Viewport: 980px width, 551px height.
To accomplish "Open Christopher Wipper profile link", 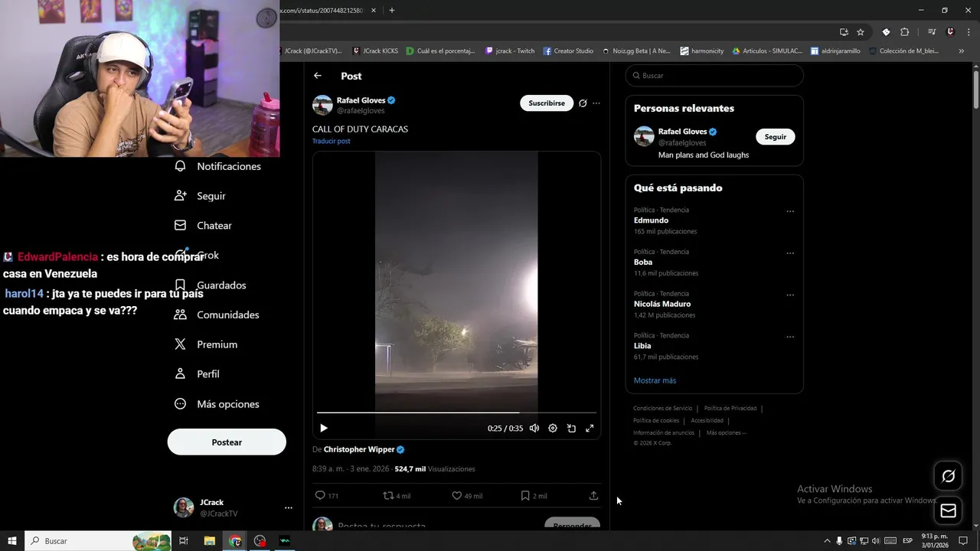I will click(359, 450).
